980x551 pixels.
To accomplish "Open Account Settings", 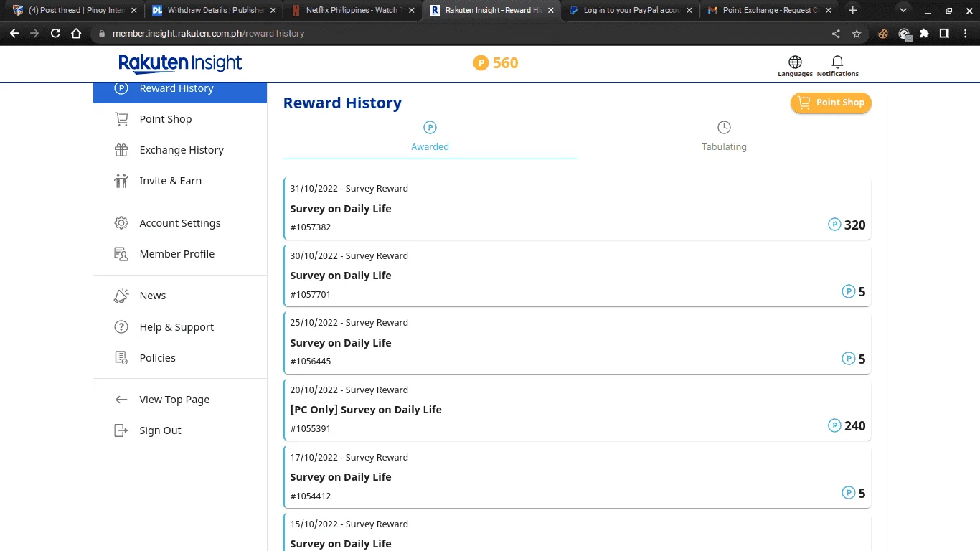I will [179, 223].
